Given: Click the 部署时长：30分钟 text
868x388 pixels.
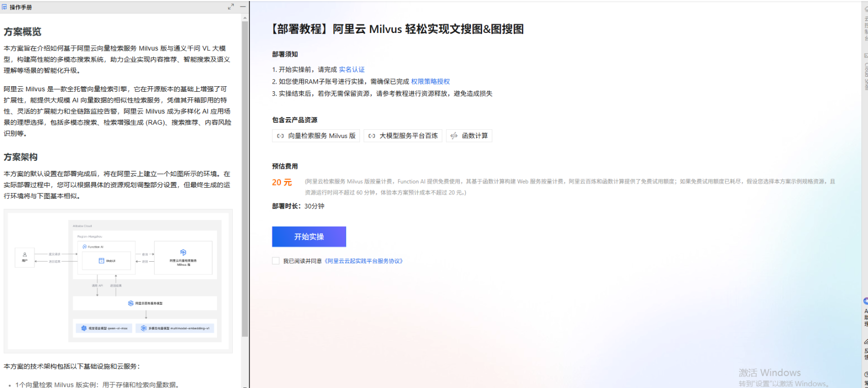Looking at the screenshot, I should [x=298, y=206].
